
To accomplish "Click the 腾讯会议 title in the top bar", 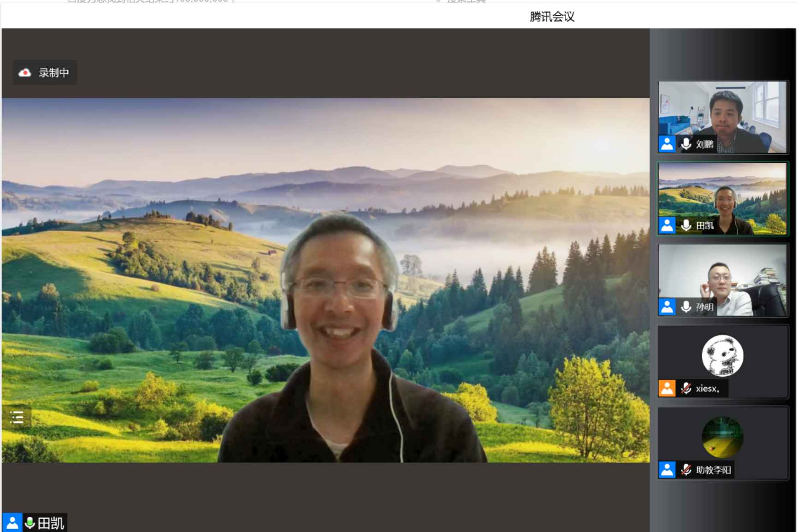I will click(553, 17).
